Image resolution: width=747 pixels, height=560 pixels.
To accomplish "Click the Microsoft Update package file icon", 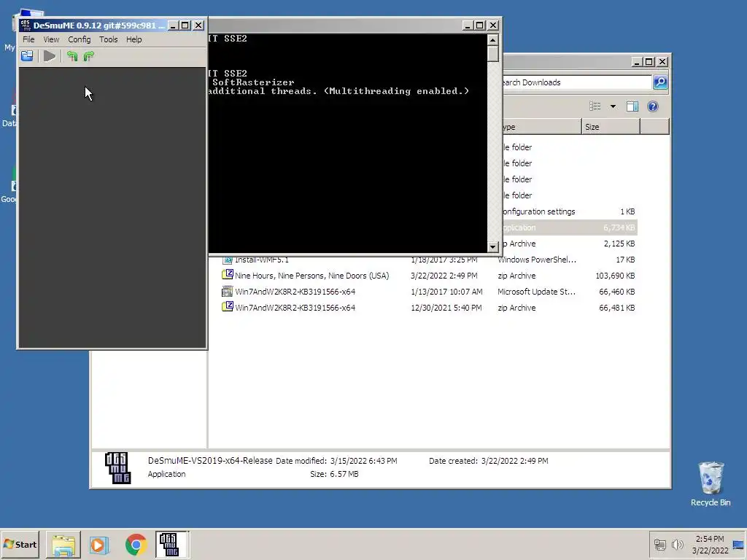I will point(228,291).
